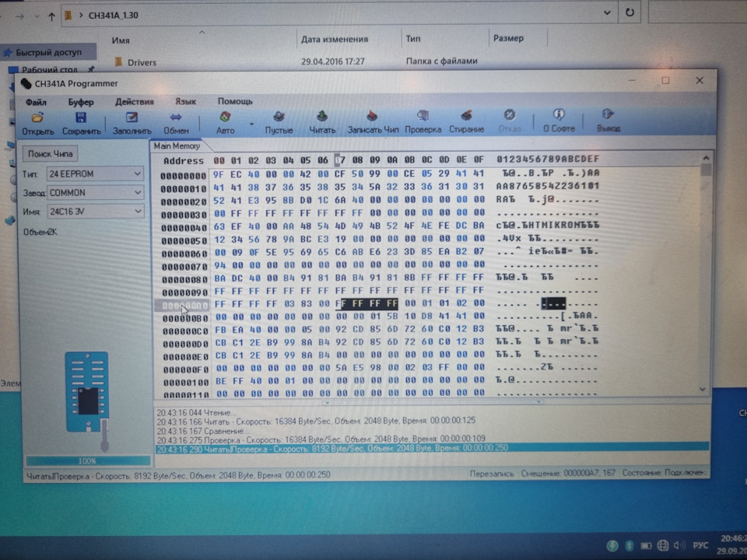Click the Объем2K label in the left panel
Viewport: 747px width, 560px height.
pyautogui.click(x=40, y=232)
